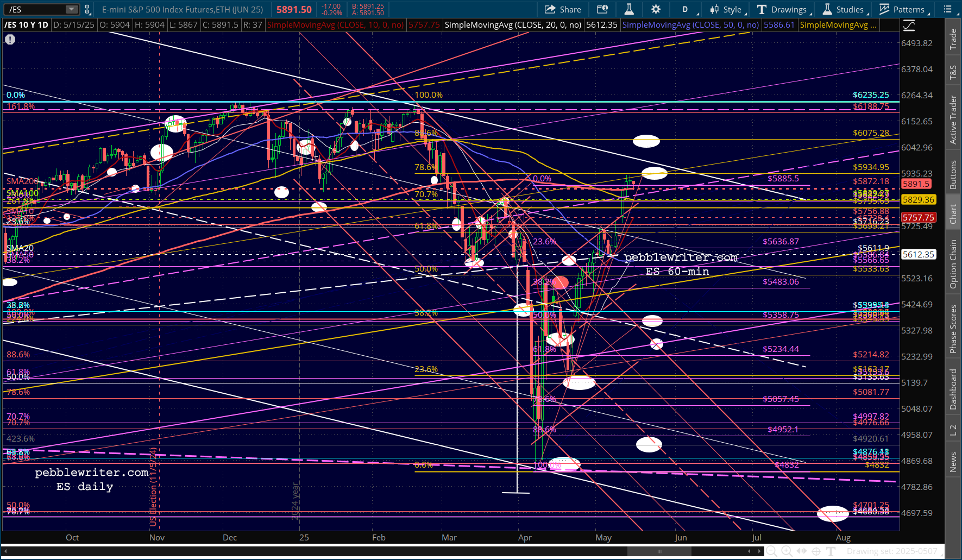Click the crosshair pan icon
The width and height of the screenshot is (962, 560).
tap(816, 551)
